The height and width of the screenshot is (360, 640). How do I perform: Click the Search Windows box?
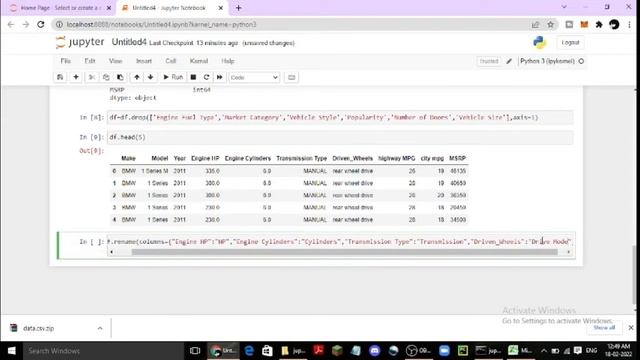[104, 351]
